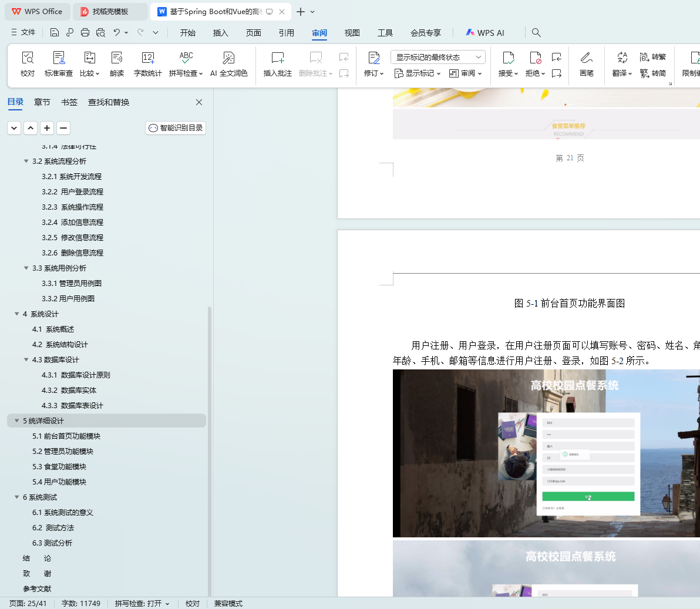Click the previous comment icon beside 删除批注

tap(344, 57)
